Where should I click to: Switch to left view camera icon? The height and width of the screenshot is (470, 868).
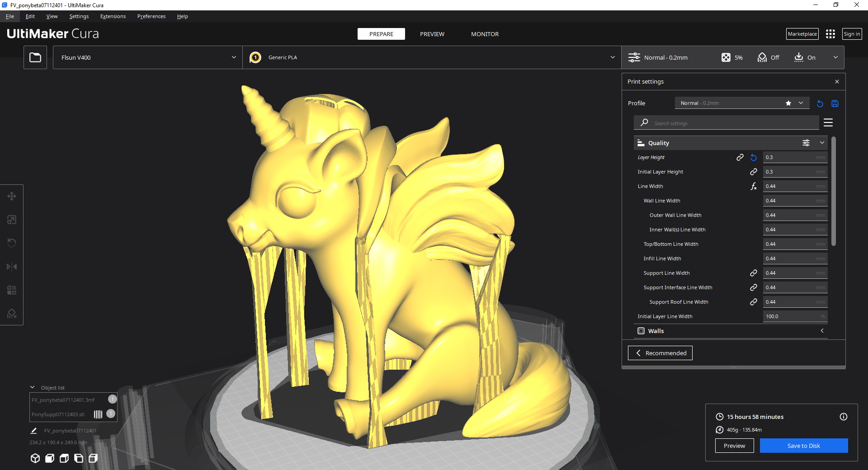tap(79, 458)
